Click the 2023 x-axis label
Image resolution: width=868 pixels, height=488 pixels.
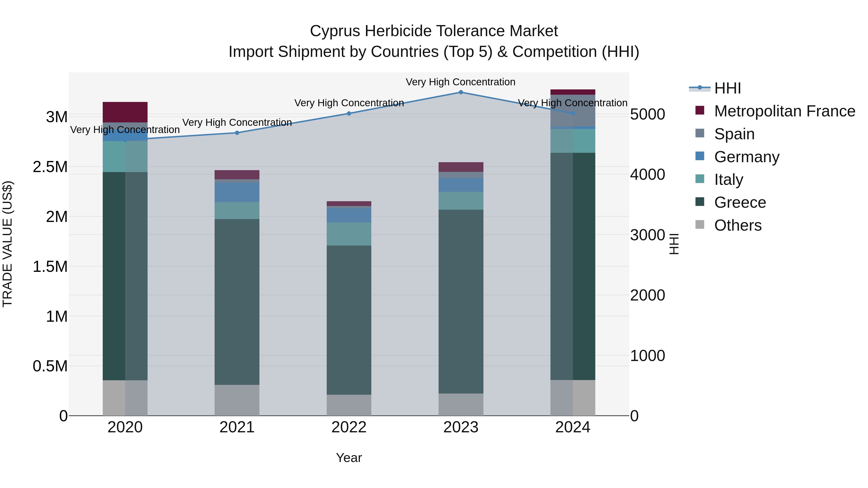(x=461, y=427)
